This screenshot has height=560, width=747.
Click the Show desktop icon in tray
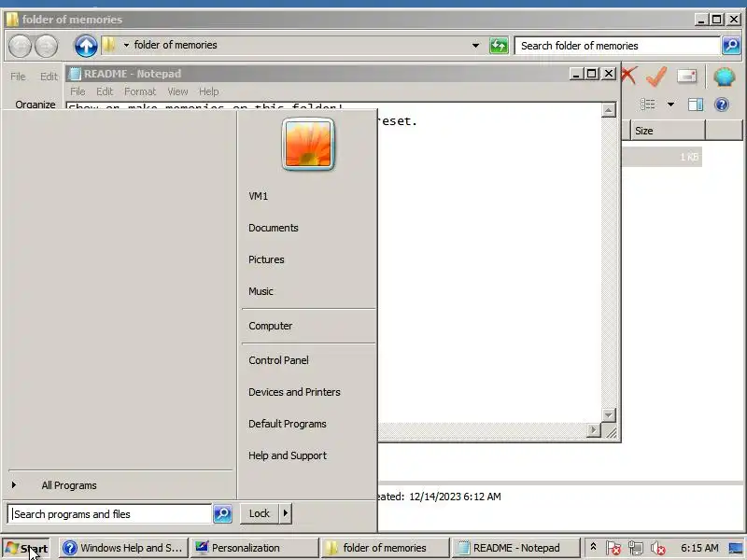coord(736,548)
